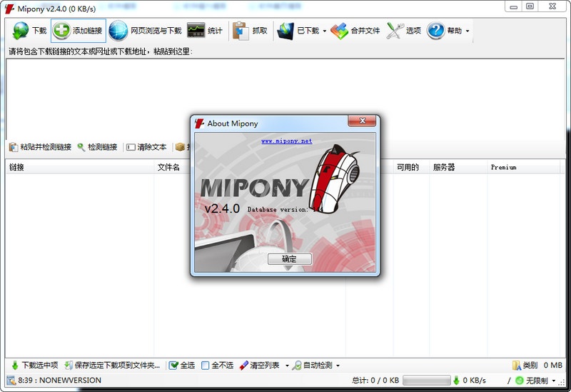Expand the 自动检测 dropdown arrow

coord(338,366)
